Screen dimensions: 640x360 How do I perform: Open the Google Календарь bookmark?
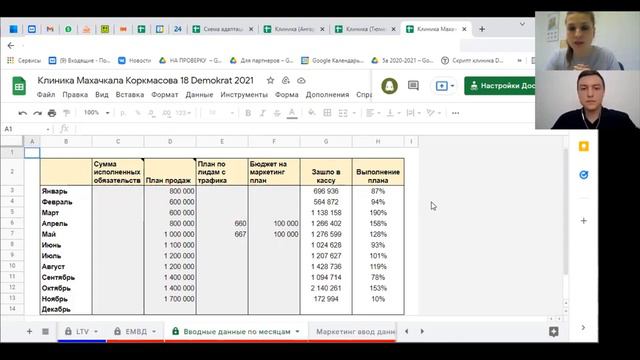pos(332,60)
